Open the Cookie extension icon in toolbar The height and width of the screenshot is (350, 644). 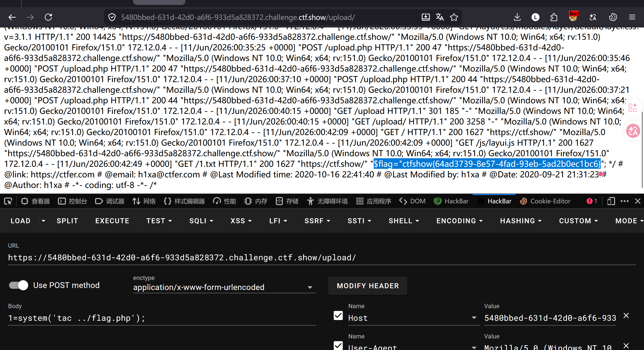coord(613,17)
